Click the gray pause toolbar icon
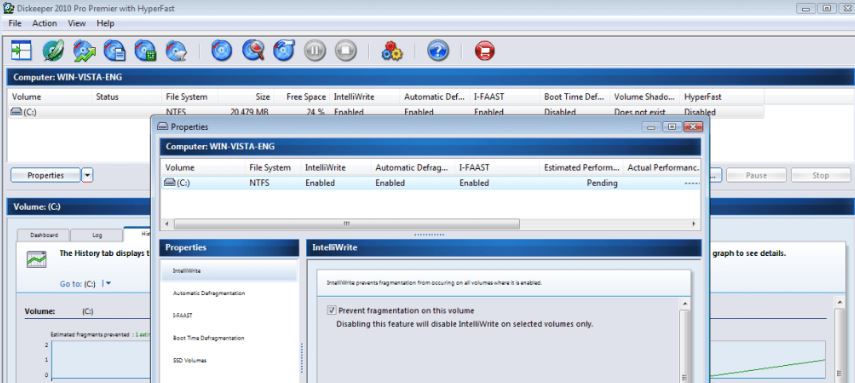The image size is (855, 383). pyautogui.click(x=315, y=51)
